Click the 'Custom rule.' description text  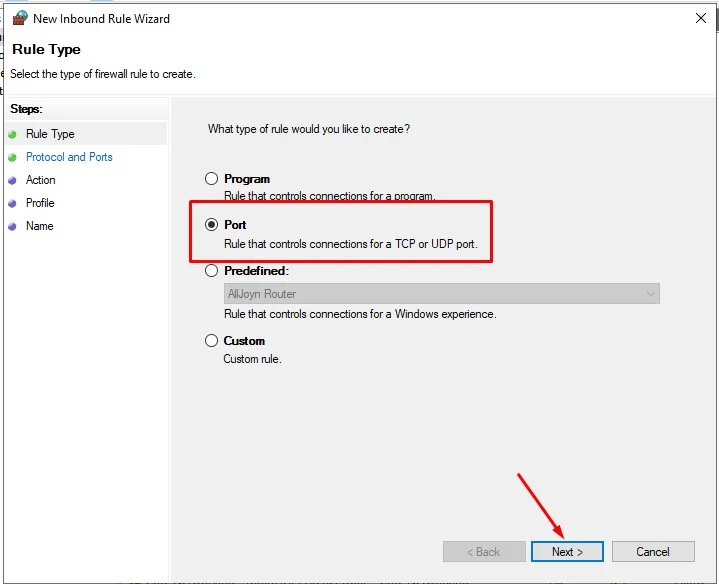[252, 359]
